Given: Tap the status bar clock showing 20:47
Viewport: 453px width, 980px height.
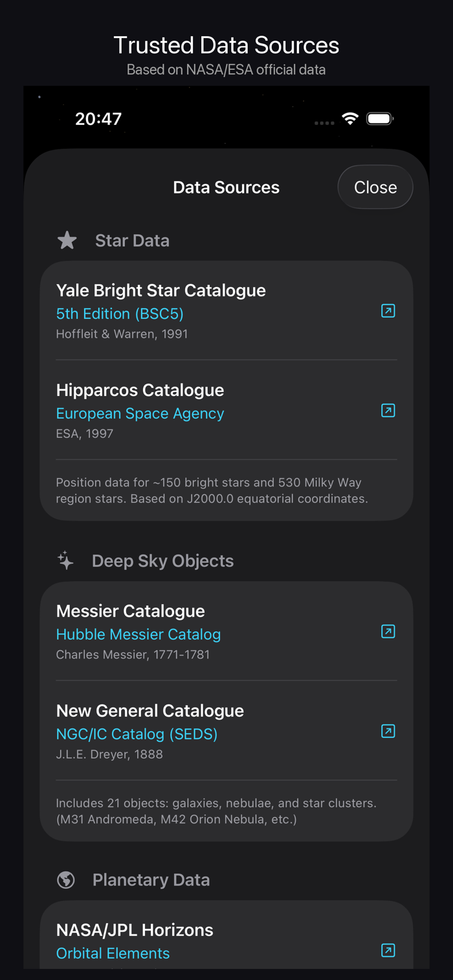Looking at the screenshot, I should point(98,119).
